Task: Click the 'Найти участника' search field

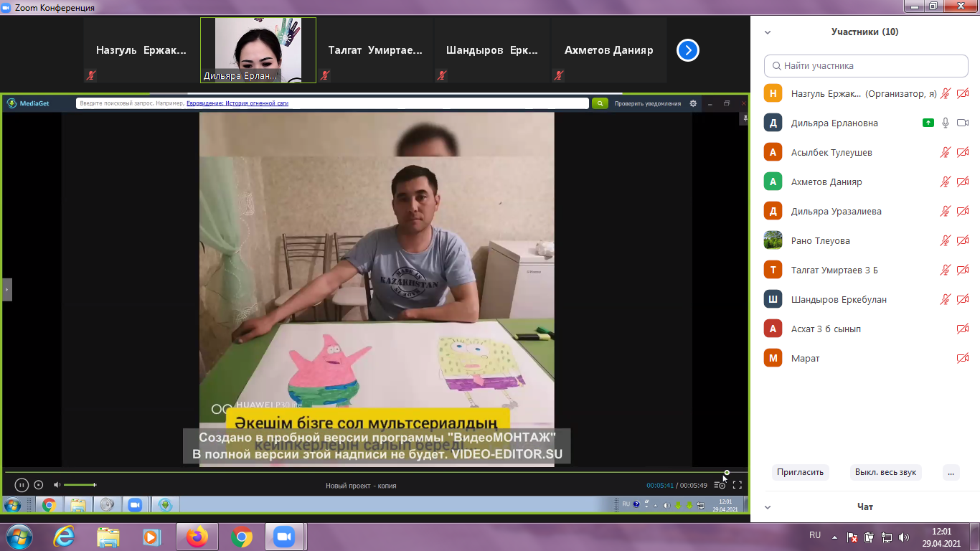Action: coord(867,65)
